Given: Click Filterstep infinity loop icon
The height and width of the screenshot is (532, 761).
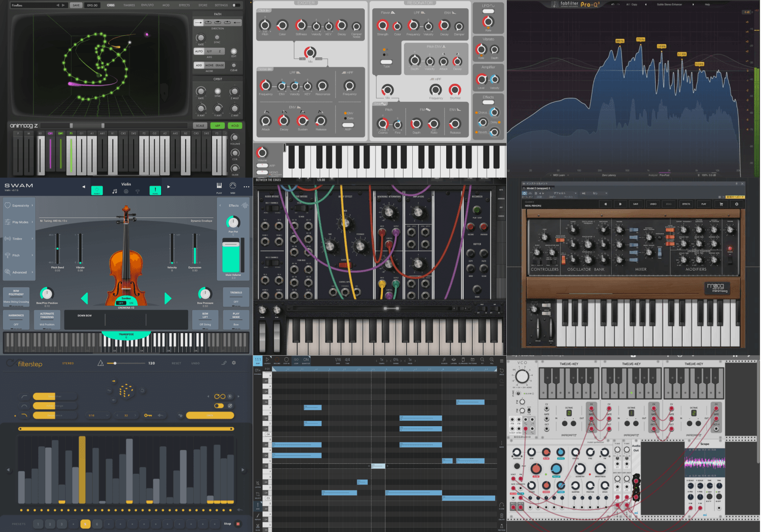Looking at the screenshot, I should point(220,396).
